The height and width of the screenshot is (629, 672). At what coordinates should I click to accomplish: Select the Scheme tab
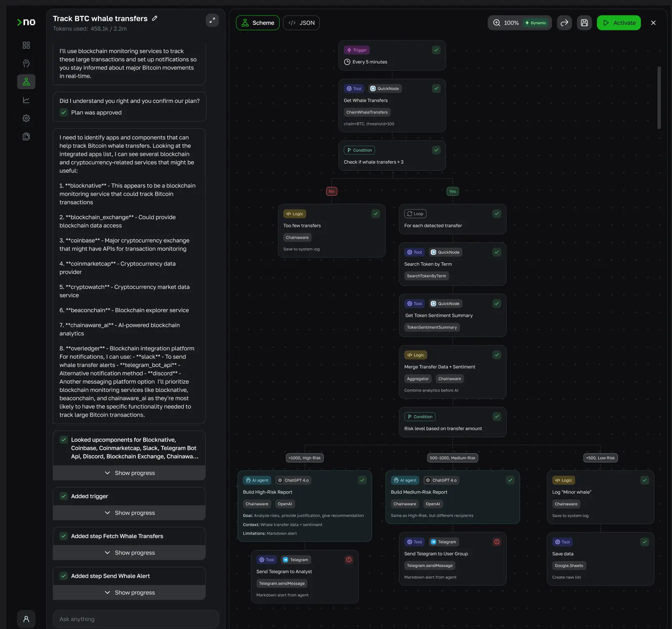[257, 23]
